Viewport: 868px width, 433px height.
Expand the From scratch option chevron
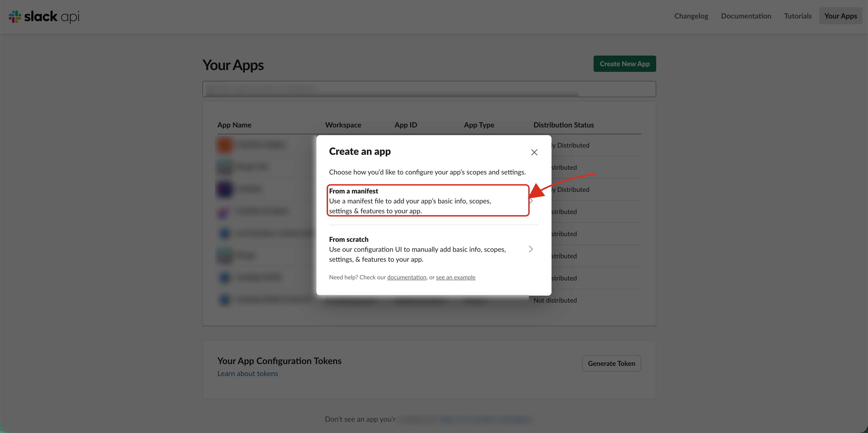pos(531,249)
